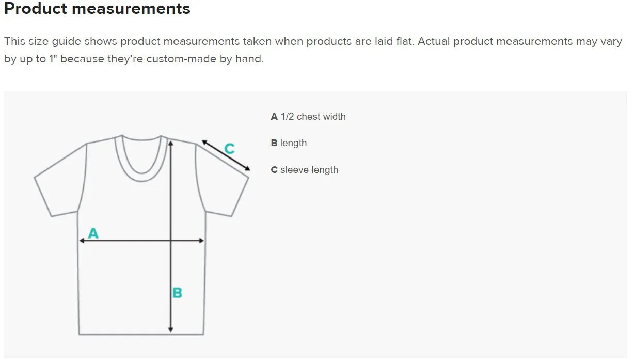Click the "Product measurements" heading
This screenshot has width=634, height=364.
97,9
